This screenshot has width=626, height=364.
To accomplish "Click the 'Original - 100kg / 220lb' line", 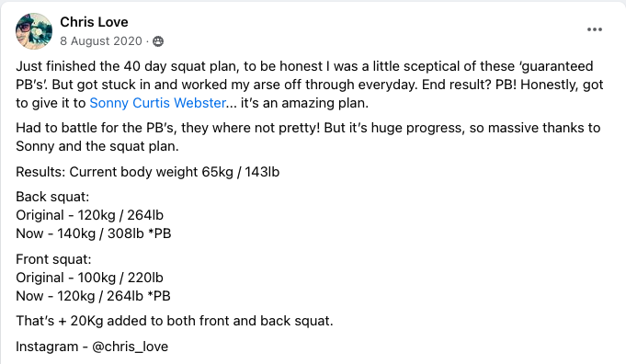I will click(90, 278).
